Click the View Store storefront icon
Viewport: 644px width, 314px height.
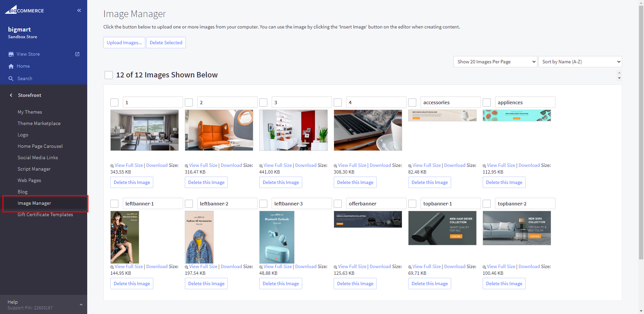point(11,54)
